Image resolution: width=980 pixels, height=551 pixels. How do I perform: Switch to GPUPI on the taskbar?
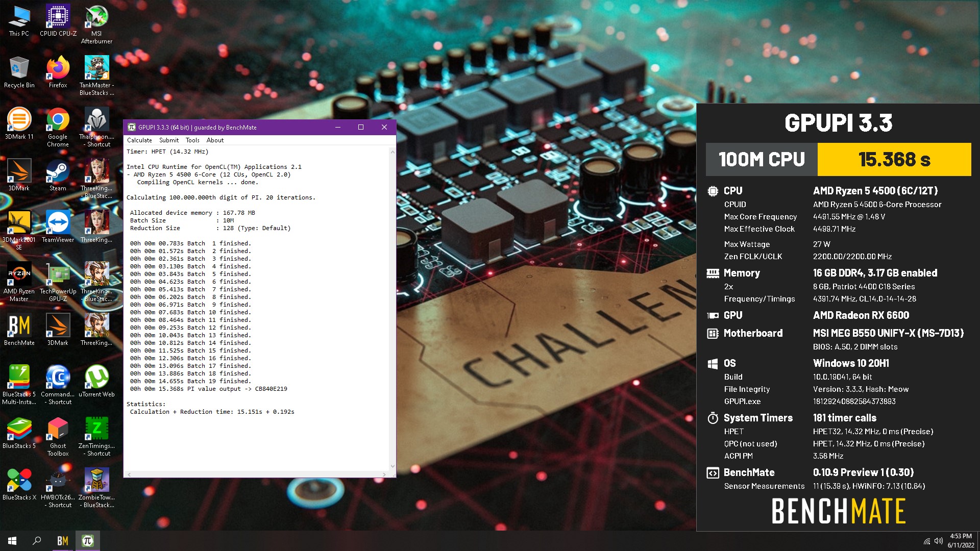point(88,541)
